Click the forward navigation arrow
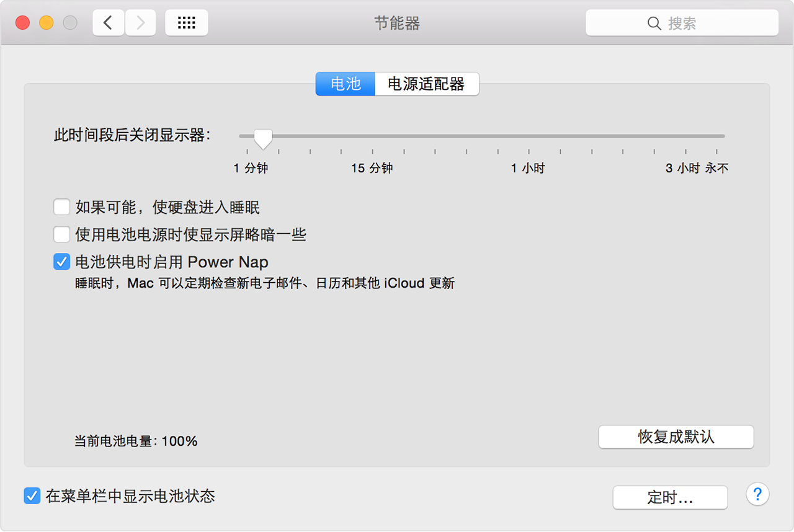Viewport: 794px width, 532px height. pyautogui.click(x=140, y=22)
